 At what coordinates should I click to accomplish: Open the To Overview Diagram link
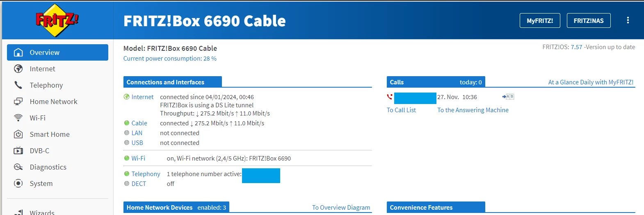tap(341, 208)
